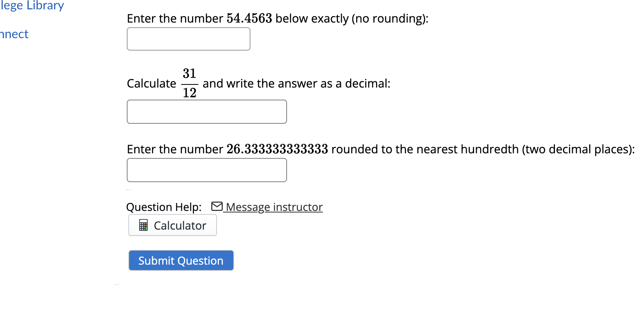Click the answer field for the hundredths question
The width and height of the screenshot is (644, 316).
(206, 170)
